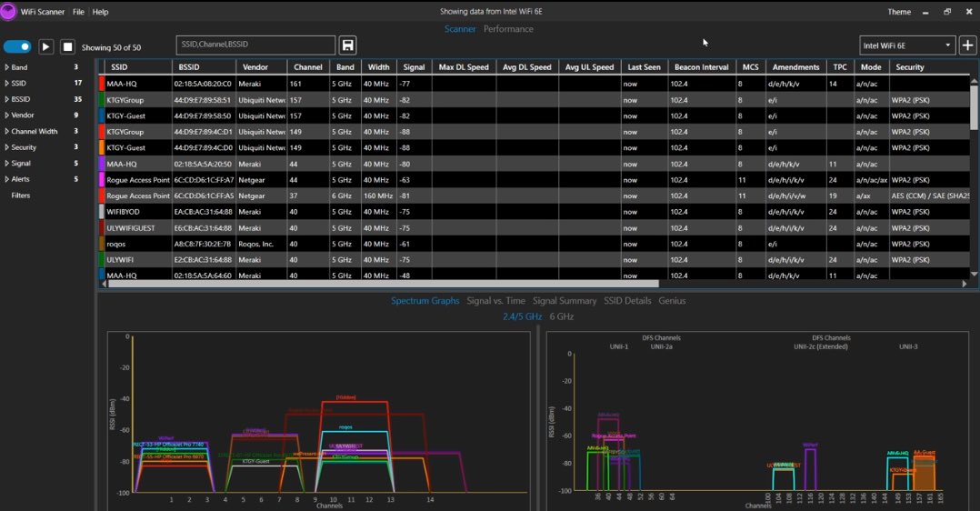Click the table's vertical scrollbar thumb

tap(974, 107)
